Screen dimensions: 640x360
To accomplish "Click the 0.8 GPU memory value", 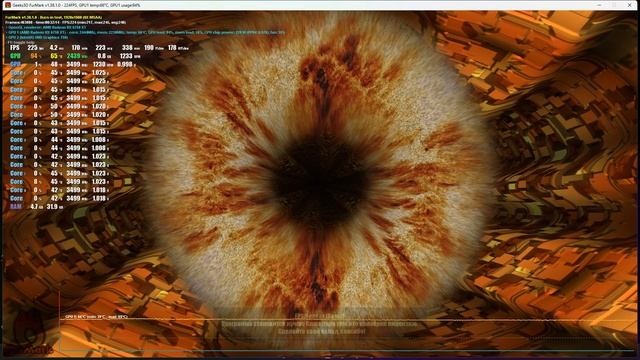I will click(x=102, y=56).
